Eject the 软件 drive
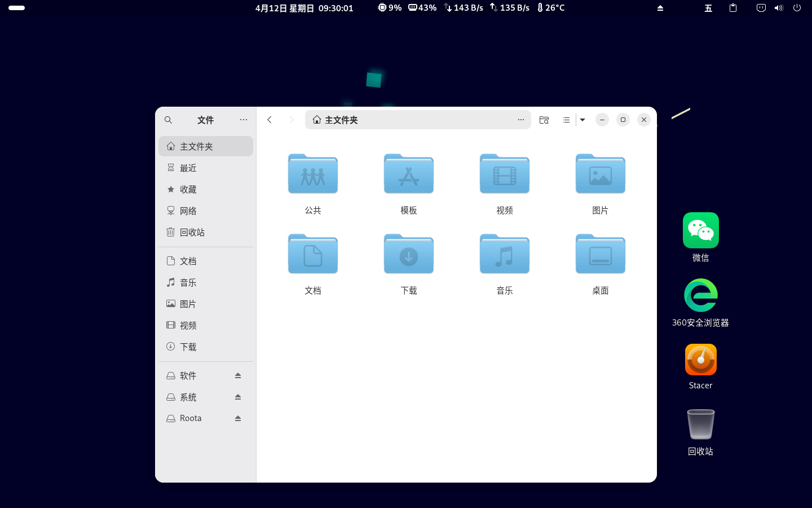The image size is (812, 508). (x=238, y=375)
